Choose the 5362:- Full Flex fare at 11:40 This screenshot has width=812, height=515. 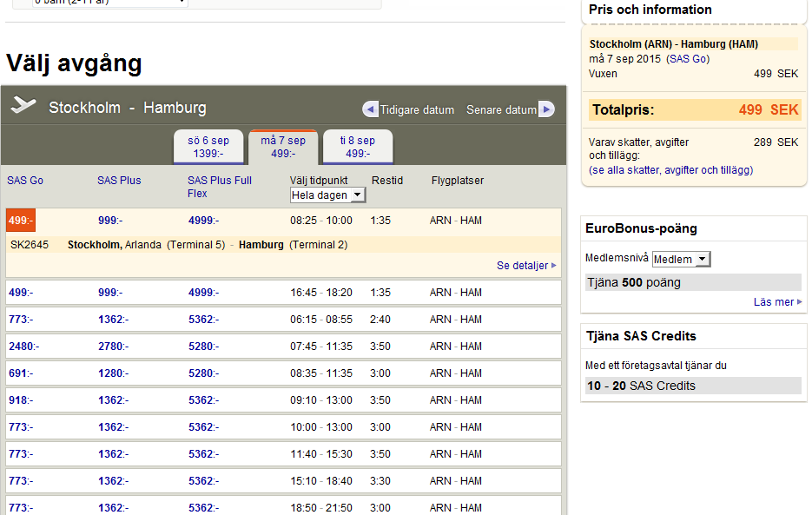203,454
